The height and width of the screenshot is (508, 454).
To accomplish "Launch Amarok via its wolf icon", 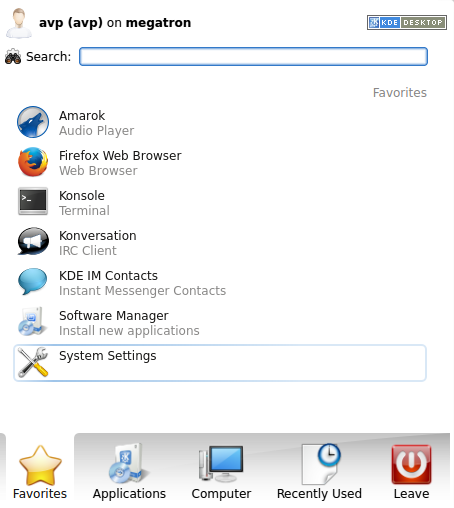I will click(33, 122).
